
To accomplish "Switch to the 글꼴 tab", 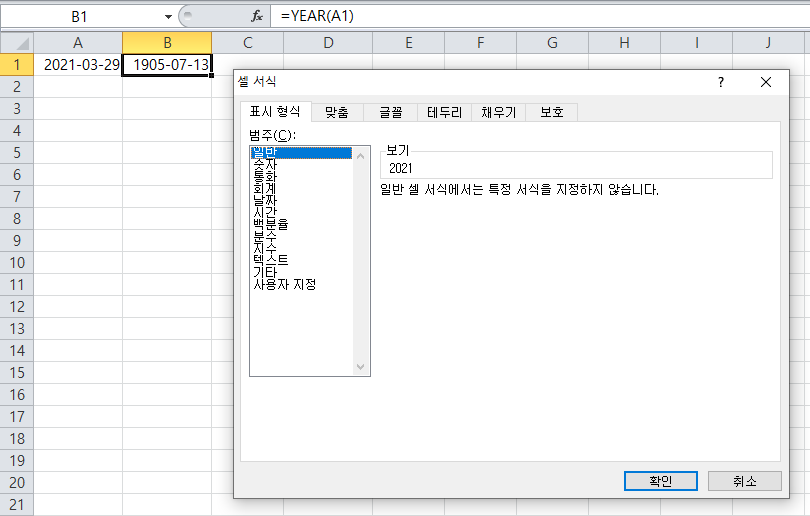I will (x=391, y=112).
